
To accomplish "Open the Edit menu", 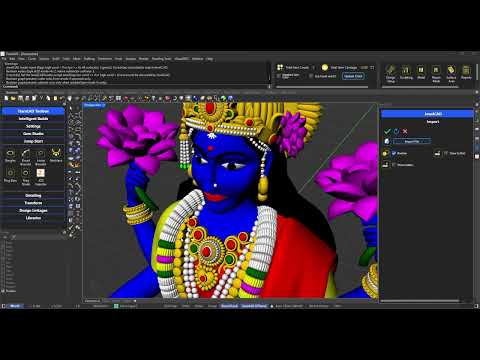I will 12,59.
